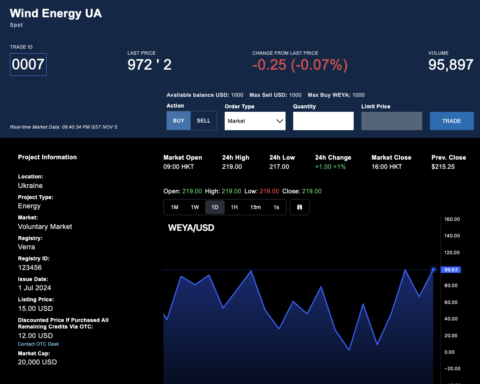
Task: Select the BUY action toggle
Action: click(x=179, y=121)
